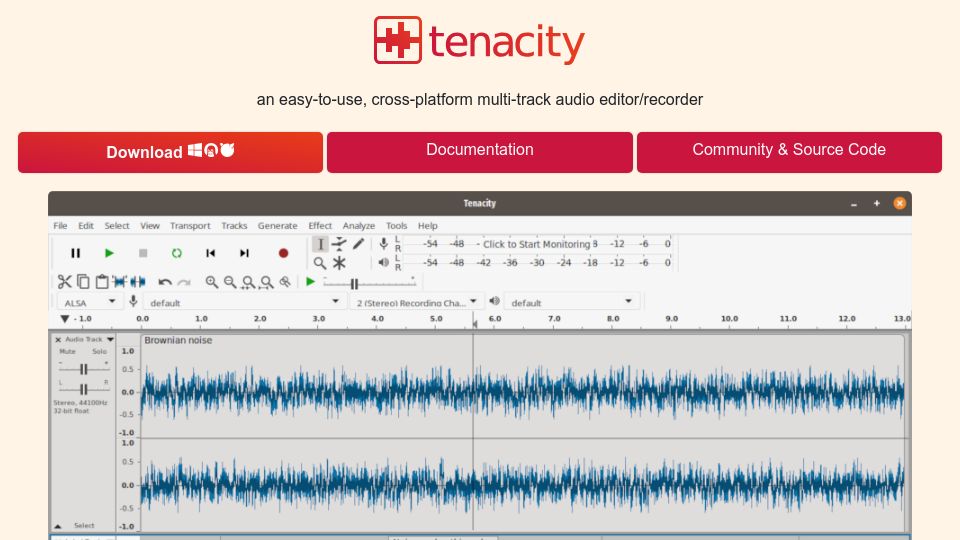
Task: Click Click to Start Monitoring meter
Action: pyautogui.click(x=536, y=244)
